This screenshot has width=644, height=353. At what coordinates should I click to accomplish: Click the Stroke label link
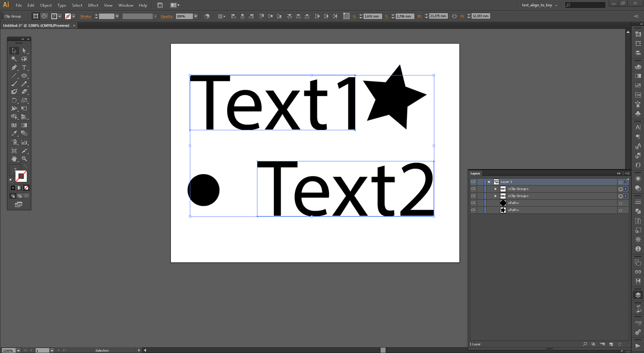coord(86,16)
